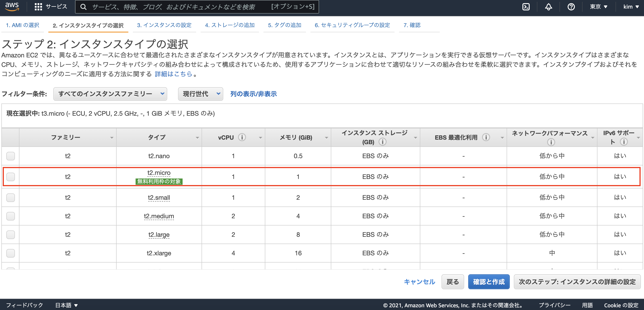Go to step 3. インスタンスの設定 tab
This screenshot has width=644, height=310.
(x=164, y=25)
